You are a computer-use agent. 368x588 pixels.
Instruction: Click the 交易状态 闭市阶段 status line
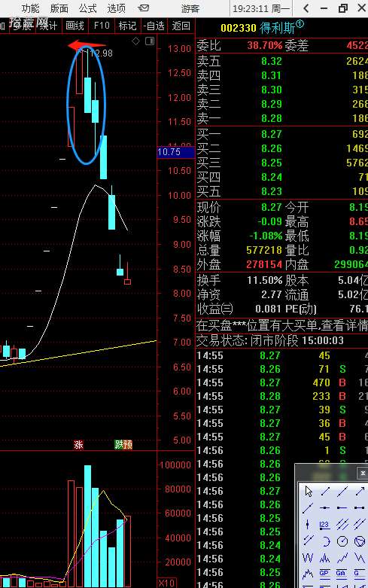[270, 341]
